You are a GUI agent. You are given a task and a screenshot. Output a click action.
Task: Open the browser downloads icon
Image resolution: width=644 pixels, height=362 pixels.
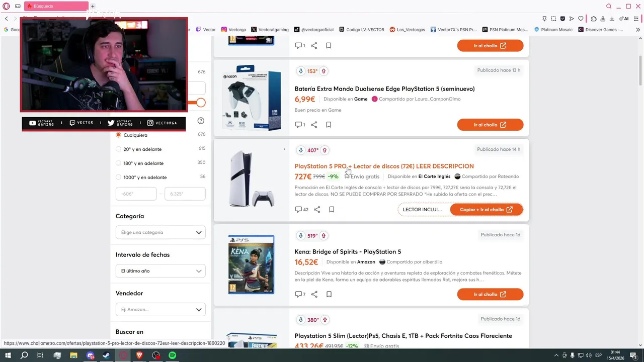tap(612, 19)
